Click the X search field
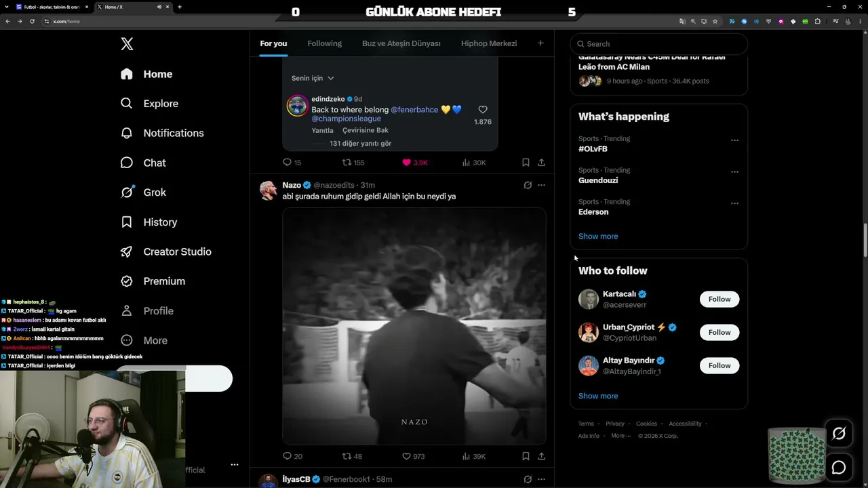This screenshot has height=488, width=868. (658, 44)
